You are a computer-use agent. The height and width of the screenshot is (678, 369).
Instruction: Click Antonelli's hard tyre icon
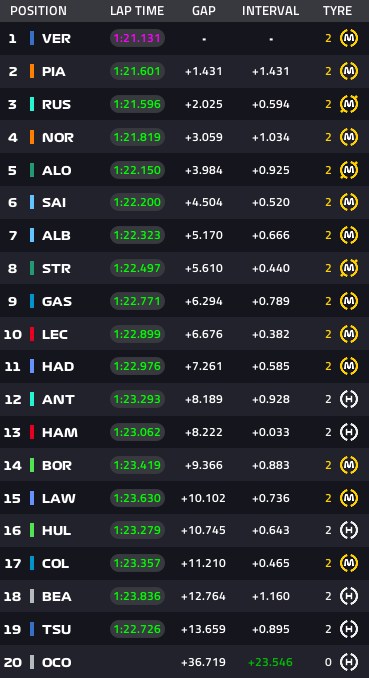(x=349, y=399)
